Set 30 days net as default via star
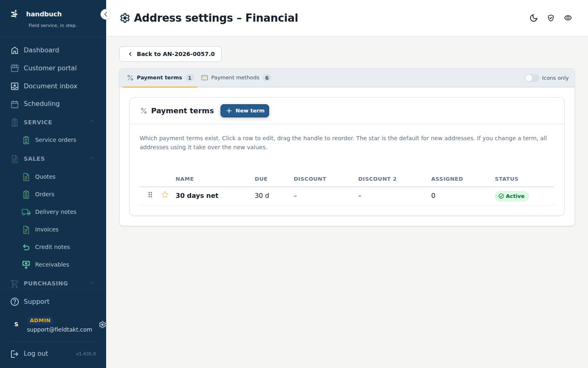The height and width of the screenshot is (368, 588). point(165,195)
